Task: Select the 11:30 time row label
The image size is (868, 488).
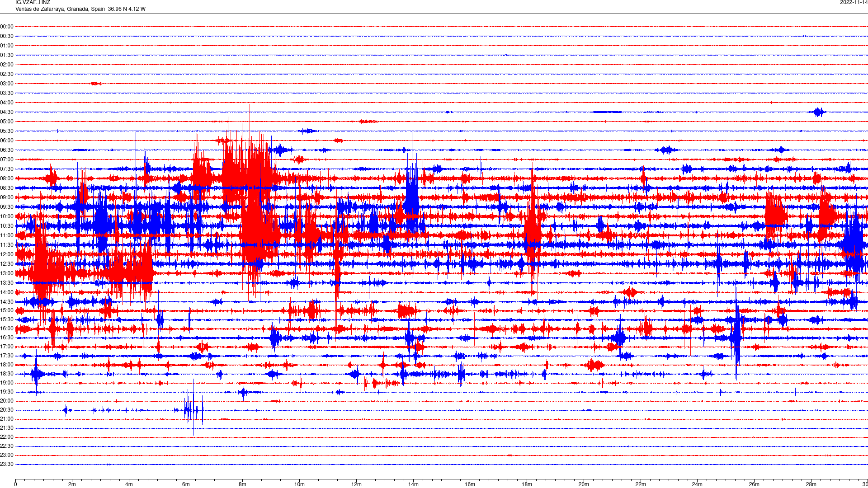Action: 7,245
